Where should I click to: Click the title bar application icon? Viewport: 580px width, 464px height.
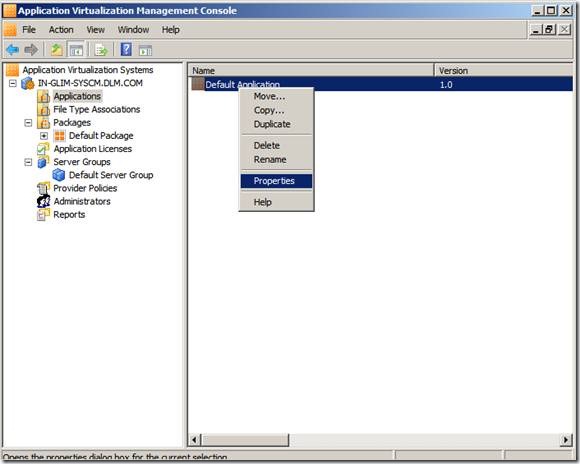point(10,10)
